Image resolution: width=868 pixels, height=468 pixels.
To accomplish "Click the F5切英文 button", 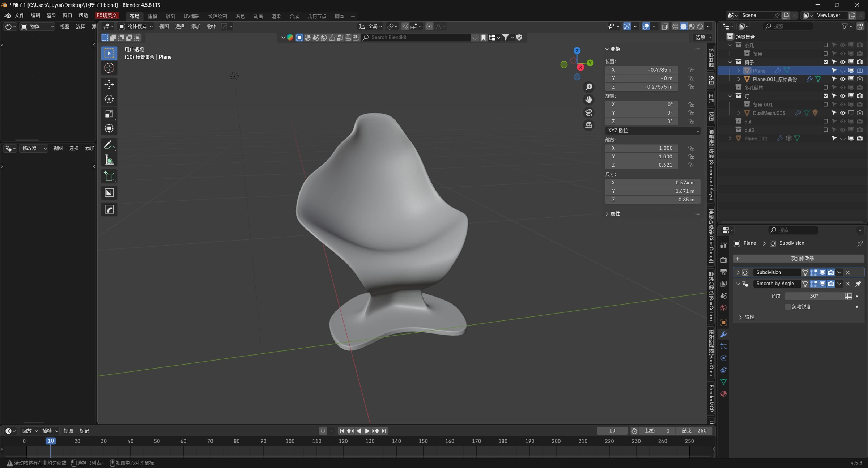I will (x=107, y=15).
